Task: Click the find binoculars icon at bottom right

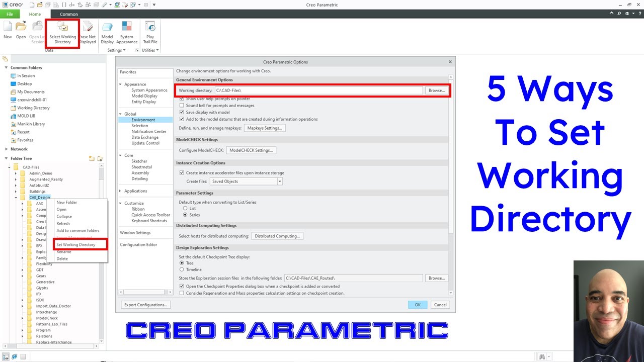Action: click(542, 356)
